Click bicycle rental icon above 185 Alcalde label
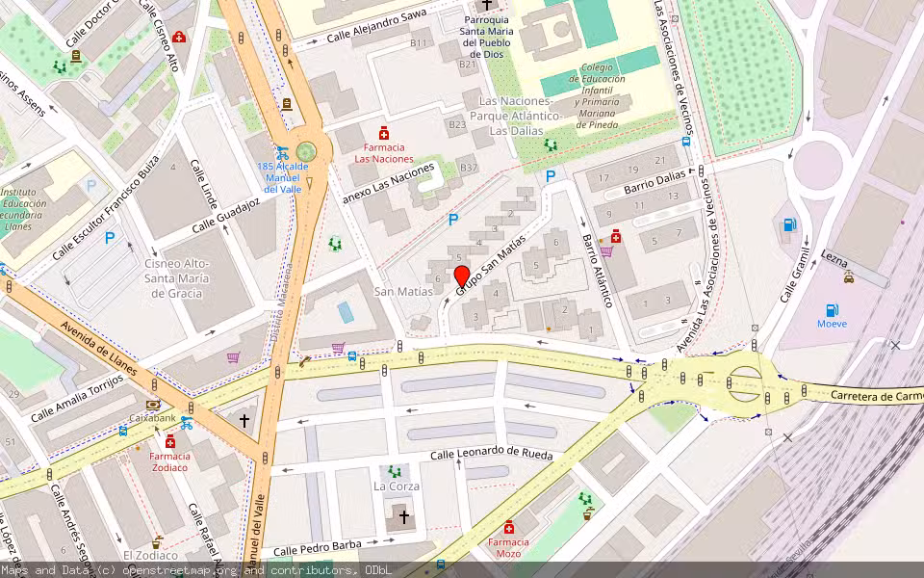The height and width of the screenshot is (578, 924). [283, 153]
